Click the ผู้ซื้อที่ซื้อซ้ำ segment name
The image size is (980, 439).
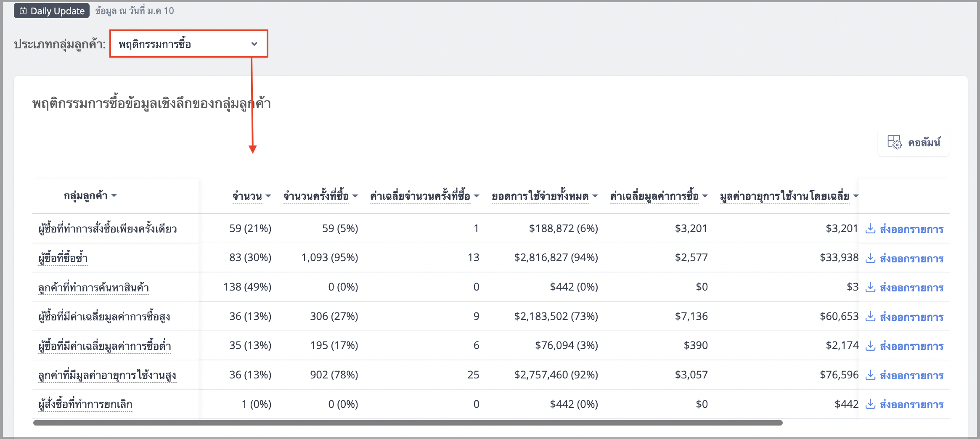click(x=63, y=258)
